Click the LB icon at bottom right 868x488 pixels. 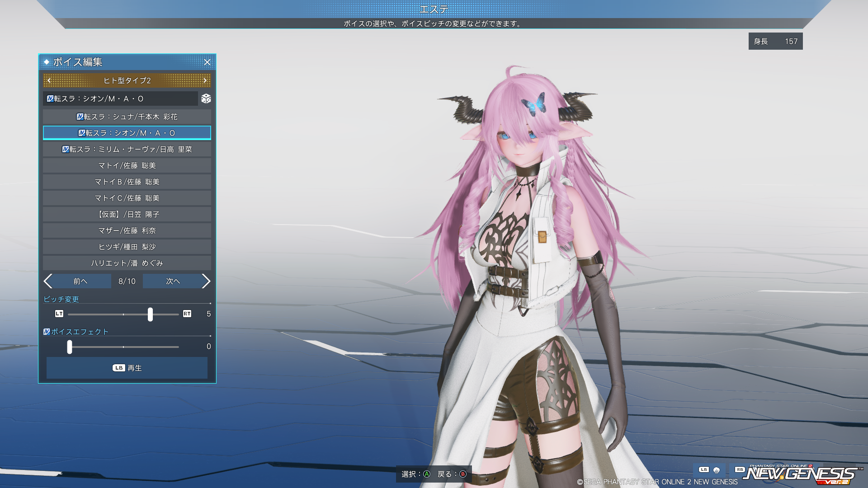point(703,469)
